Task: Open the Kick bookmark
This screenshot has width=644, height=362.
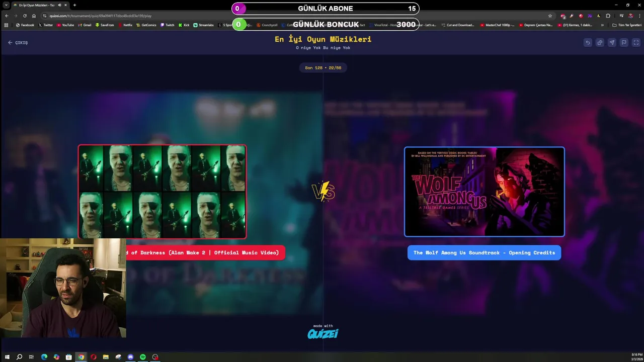Action: [x=184, y=25]
